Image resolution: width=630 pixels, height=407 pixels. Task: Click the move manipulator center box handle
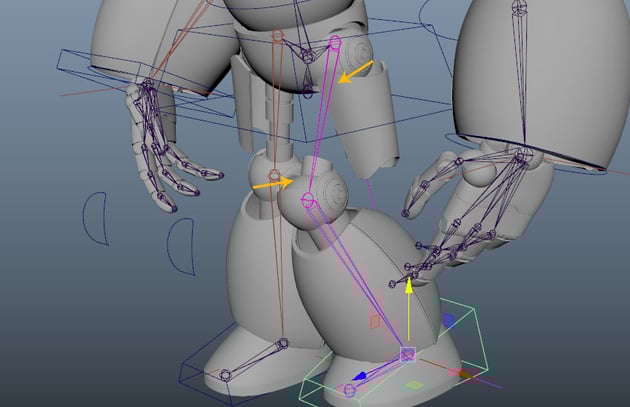tap(408, 355)
